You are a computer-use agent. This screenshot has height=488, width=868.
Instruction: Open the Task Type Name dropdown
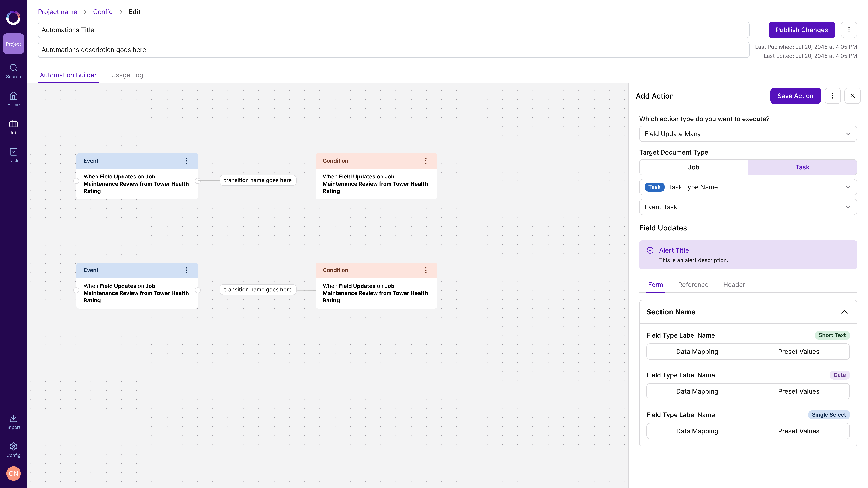pos(748,187)
